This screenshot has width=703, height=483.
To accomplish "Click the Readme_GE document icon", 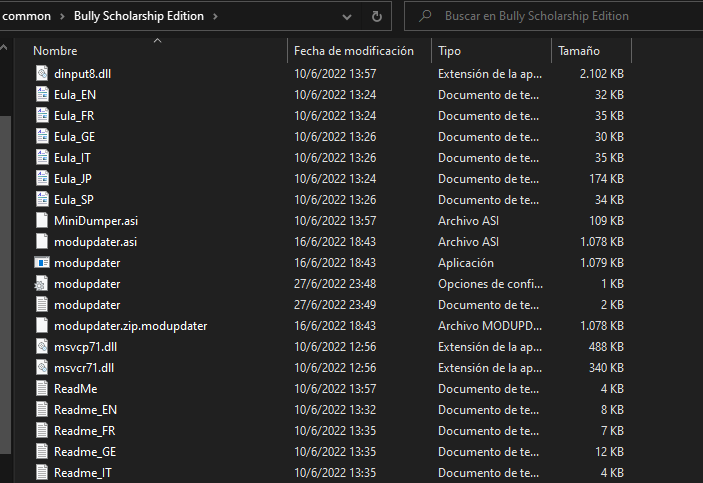I will (x=42, y=451).
